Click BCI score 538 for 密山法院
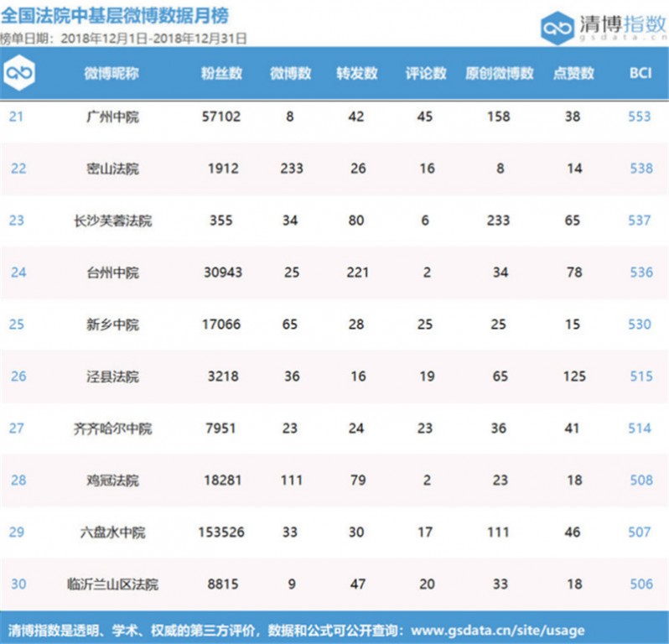The image size is (669, 644). click(641, 169)
